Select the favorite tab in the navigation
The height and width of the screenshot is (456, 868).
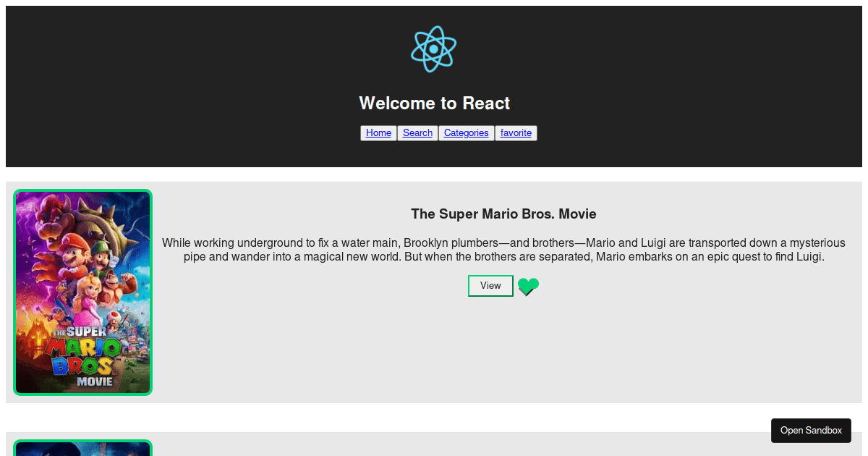tap(515, 132)
